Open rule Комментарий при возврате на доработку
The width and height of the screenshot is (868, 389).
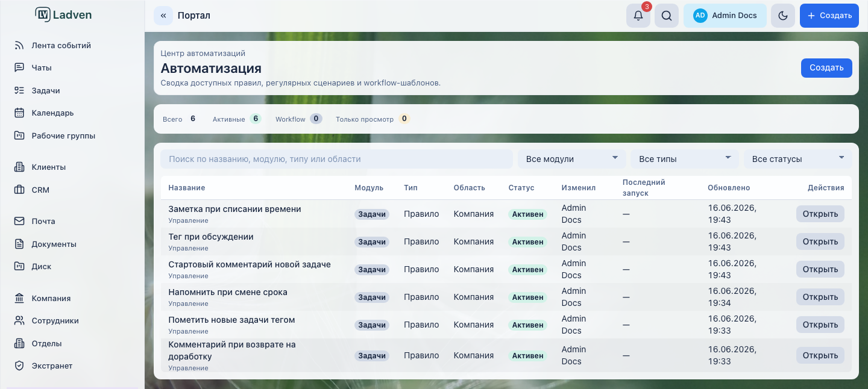820,355
